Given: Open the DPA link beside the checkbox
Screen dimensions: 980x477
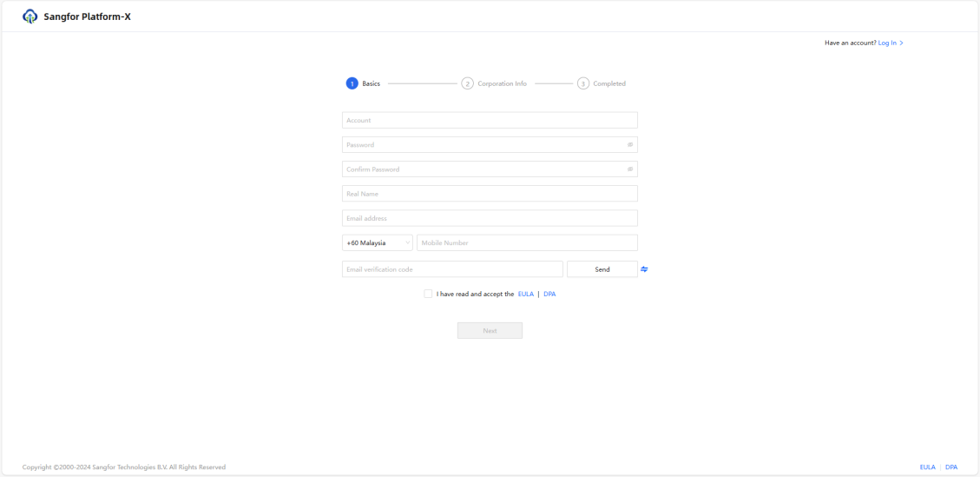Looking at the screenshot, I should point(549,294).
